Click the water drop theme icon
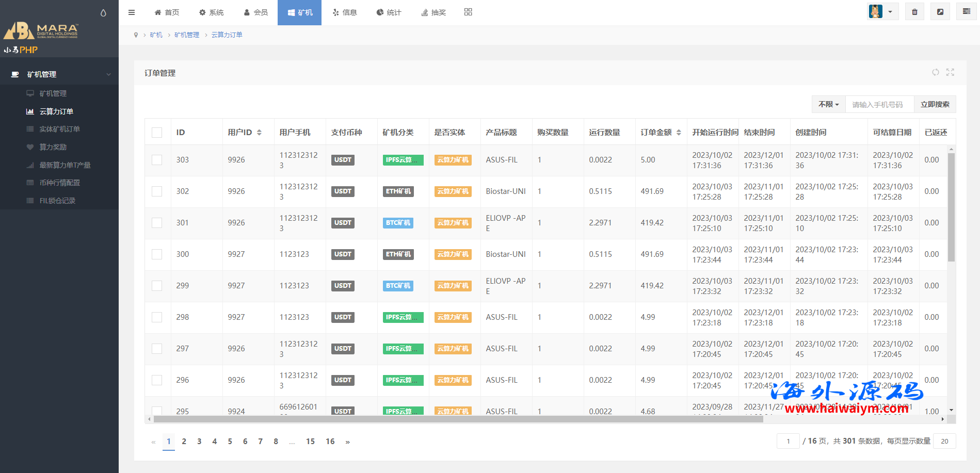The height and width of the screenshot is (473, 980). [x=103, y=13]
